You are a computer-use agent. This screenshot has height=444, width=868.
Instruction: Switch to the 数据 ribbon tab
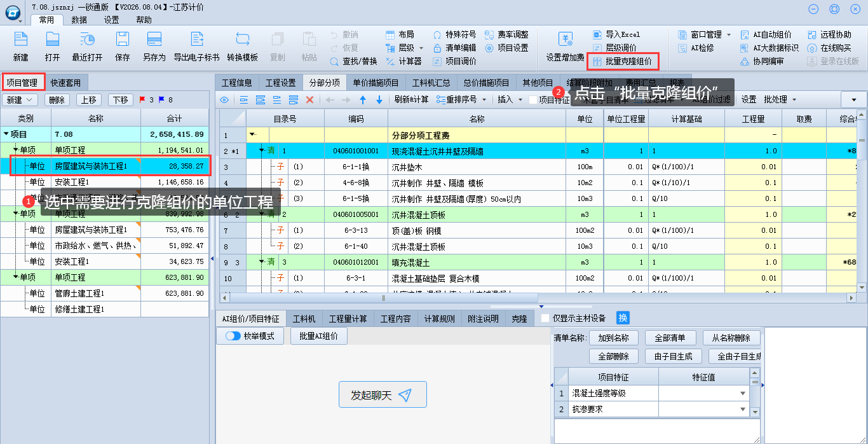click(79, 20)
